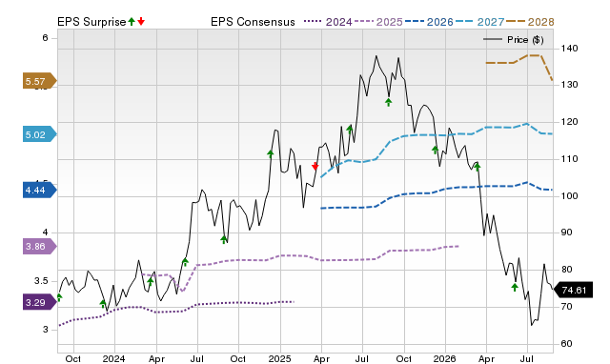Click the 2025 consensus legend entry
610x364 pixels.
click(x=378, y=22)
